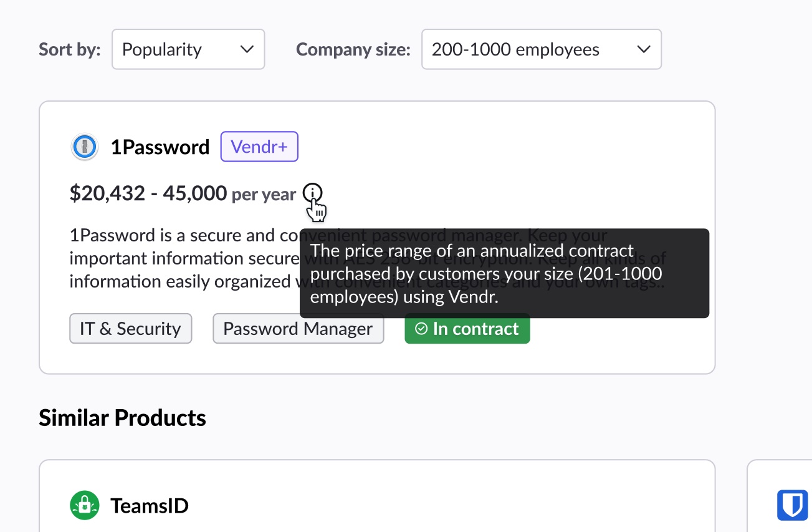
Task: Open the Sort by Popularity dropdown
Action: (x=188, y=49)
